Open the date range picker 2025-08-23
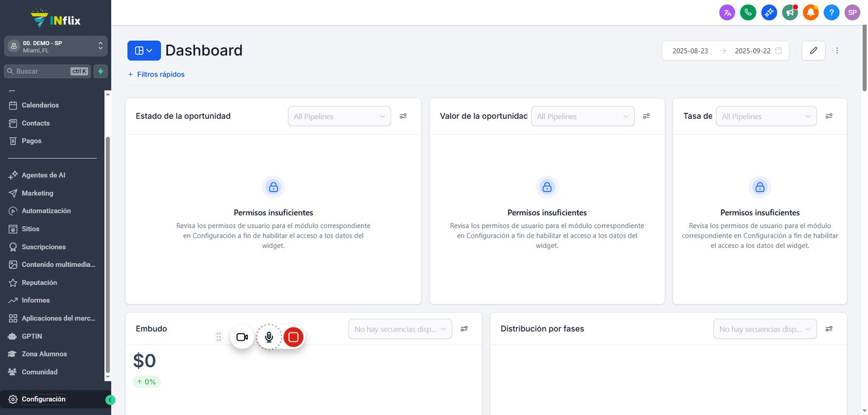Screen dimensions: 868x415 [x=725, y=50]
